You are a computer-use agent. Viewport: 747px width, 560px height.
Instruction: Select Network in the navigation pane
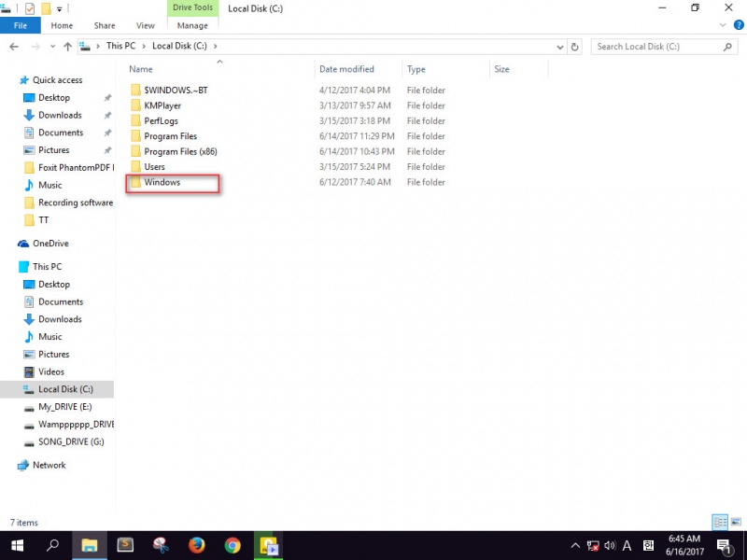point(49,465)
